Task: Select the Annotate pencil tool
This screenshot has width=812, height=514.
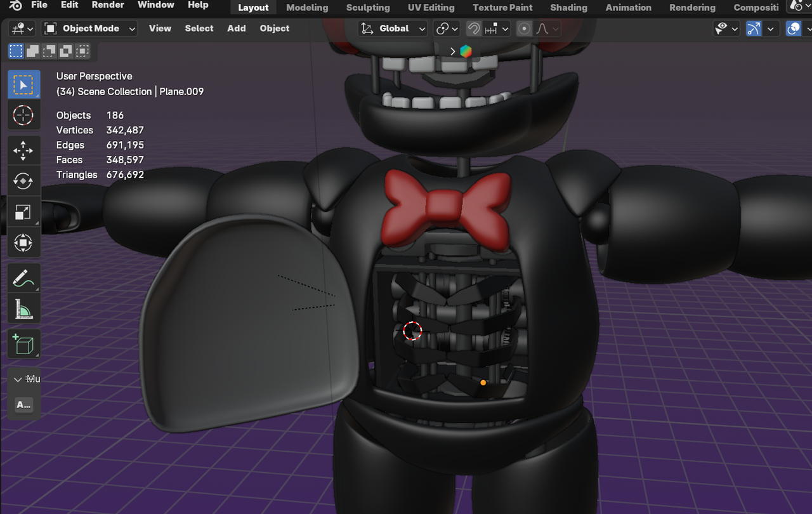Action: pos(23,279)
